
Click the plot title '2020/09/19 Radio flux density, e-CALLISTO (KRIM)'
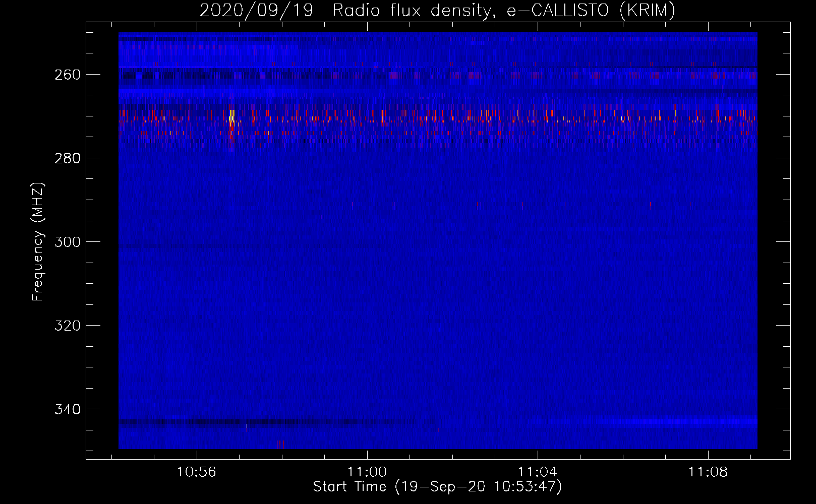point(437,10)
